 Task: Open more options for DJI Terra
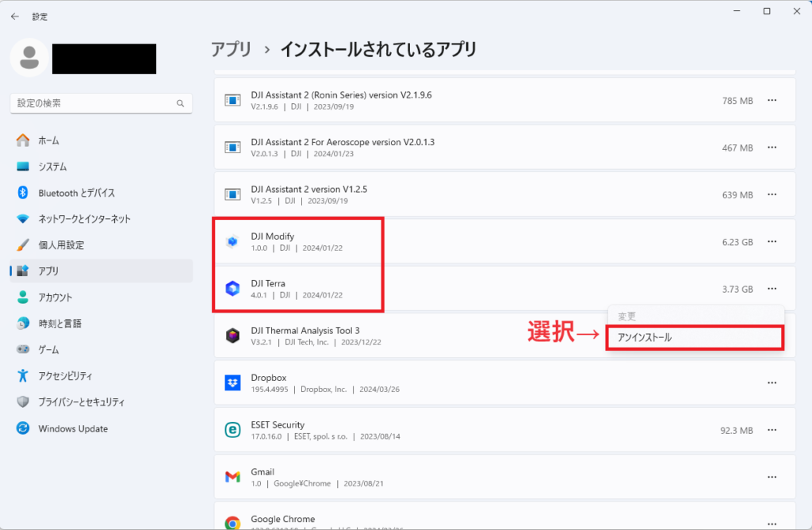[772, 289]
